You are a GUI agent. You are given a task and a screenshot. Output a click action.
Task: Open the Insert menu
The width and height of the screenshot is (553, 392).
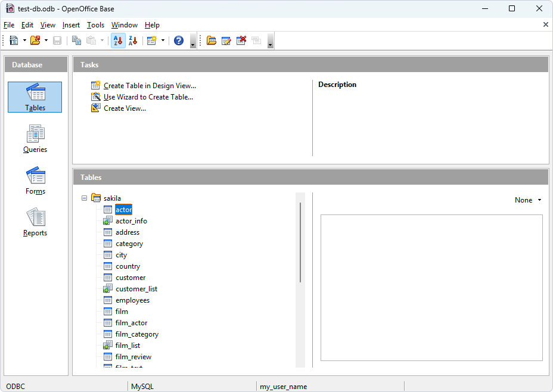click(71, 25)
